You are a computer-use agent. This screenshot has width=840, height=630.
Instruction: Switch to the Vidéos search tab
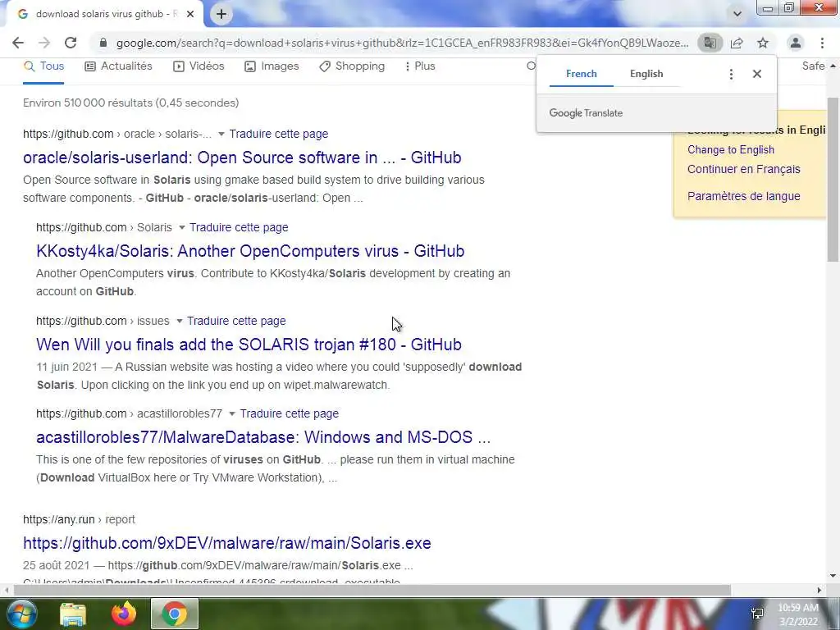[199, 66]
